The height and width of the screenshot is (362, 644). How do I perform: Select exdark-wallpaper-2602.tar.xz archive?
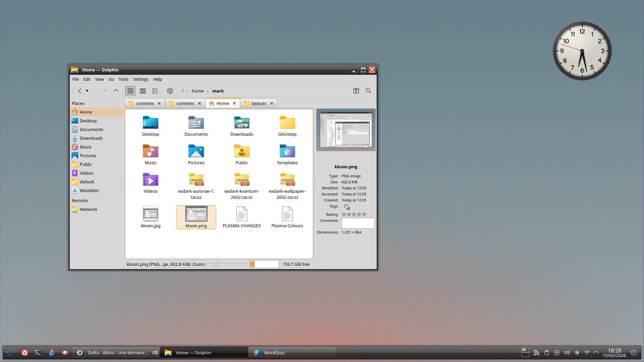(287, 186)
